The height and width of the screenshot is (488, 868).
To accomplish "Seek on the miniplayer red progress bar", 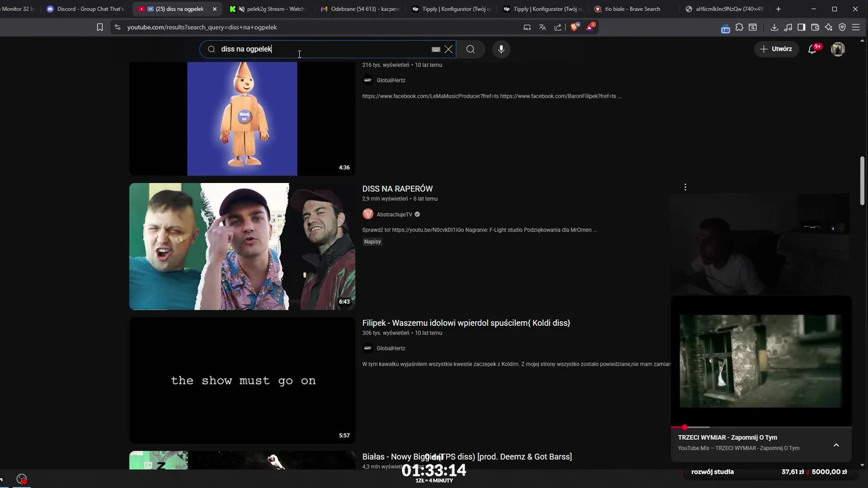I will pos(761,427).
